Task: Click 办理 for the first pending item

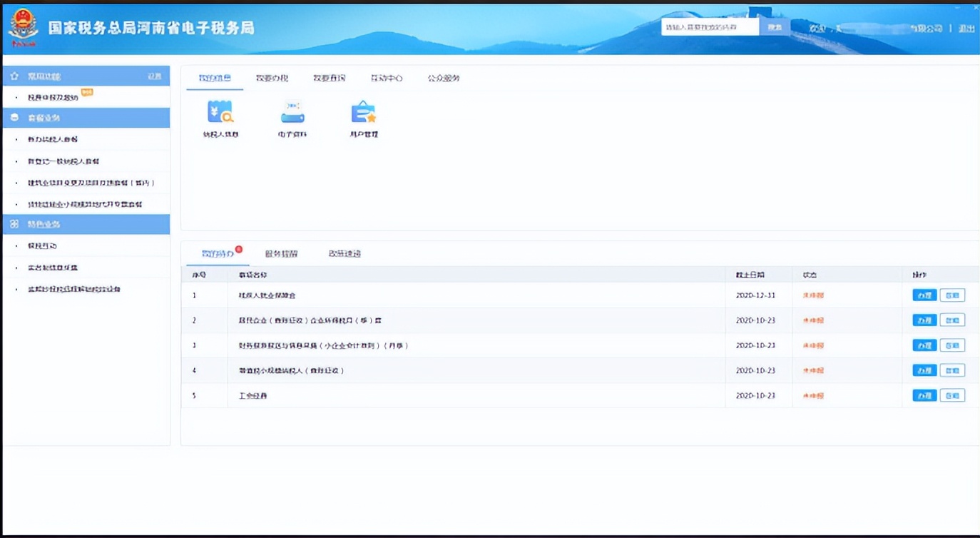Action: pos(926,295)
